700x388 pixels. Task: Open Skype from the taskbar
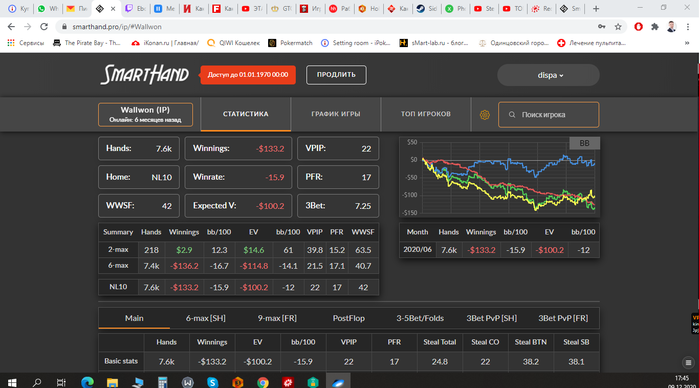(212, 382)
